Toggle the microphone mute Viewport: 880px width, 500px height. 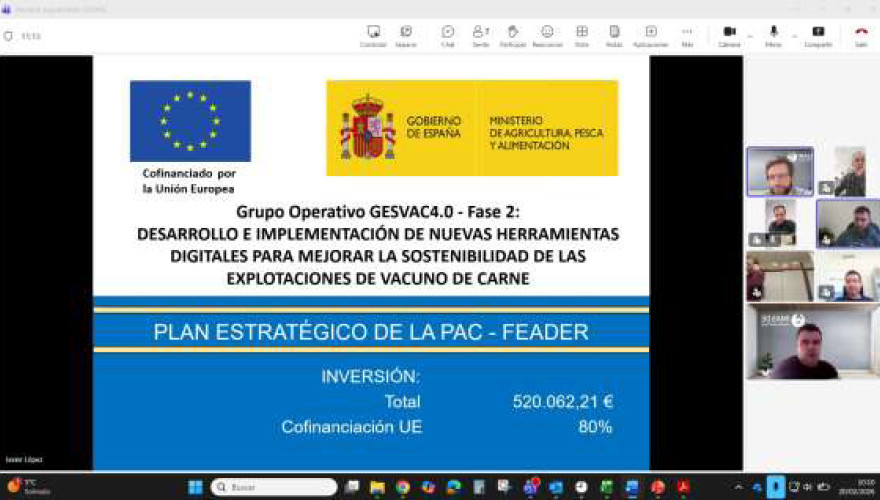pos(773,34)
